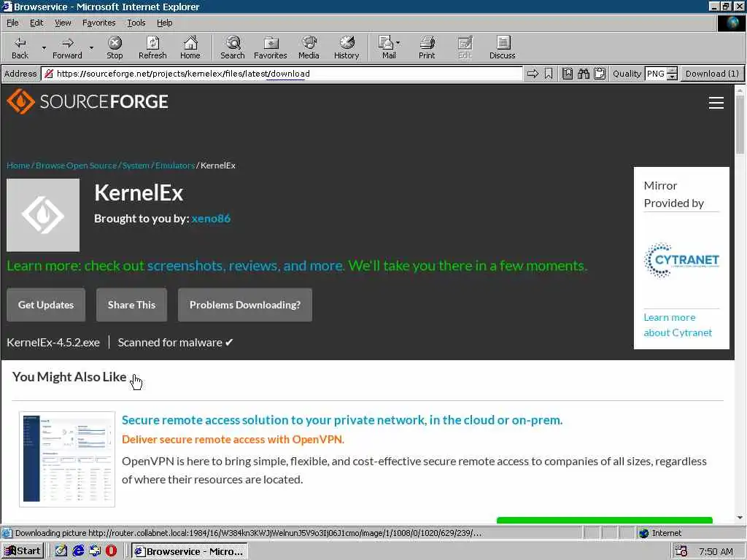This screenshot has height=560, width=747.
Task: Click the Quality PNG value field
Action: point(656,74)
